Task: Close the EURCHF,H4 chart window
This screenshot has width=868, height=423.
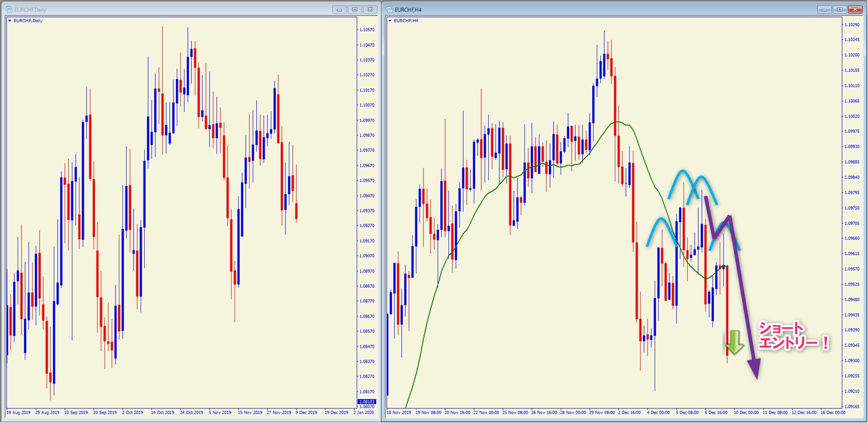Action: [x=855, y=10]
